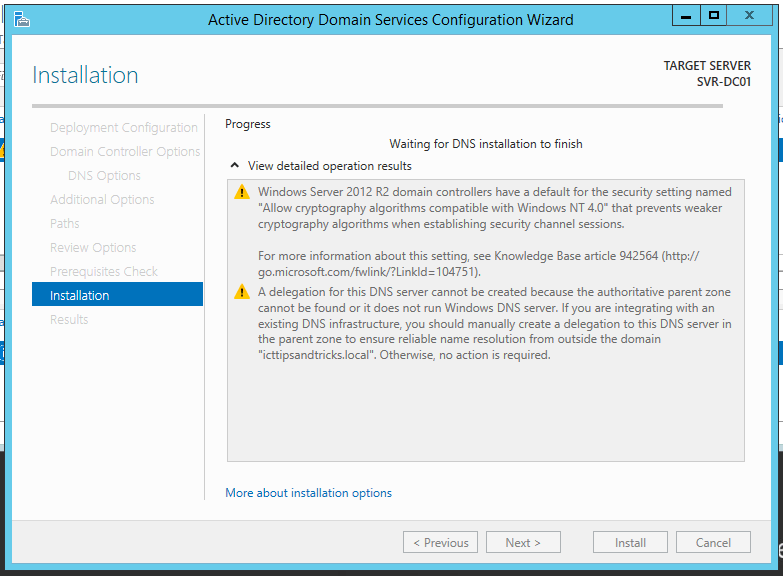The height and width of the screenshot is (576, 783).
Task: Open More about installation options link
Action: pos(309,493)
